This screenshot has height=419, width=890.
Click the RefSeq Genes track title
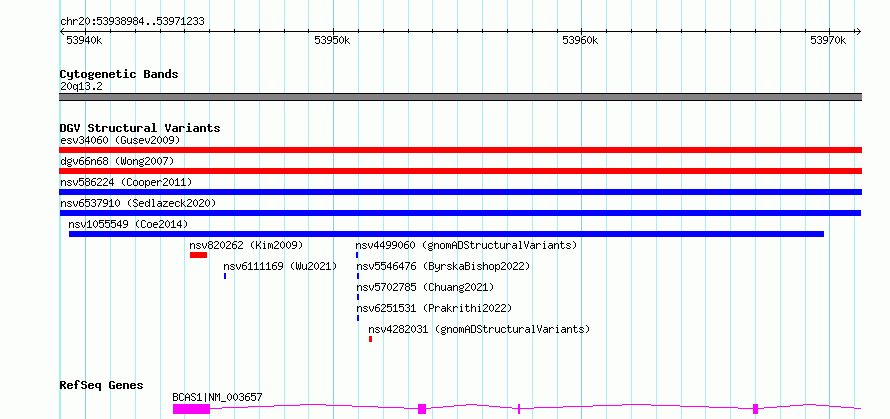(101, 386)
